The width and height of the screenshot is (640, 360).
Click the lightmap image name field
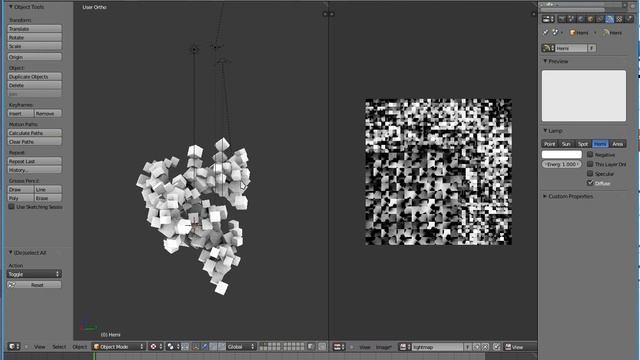437,347
